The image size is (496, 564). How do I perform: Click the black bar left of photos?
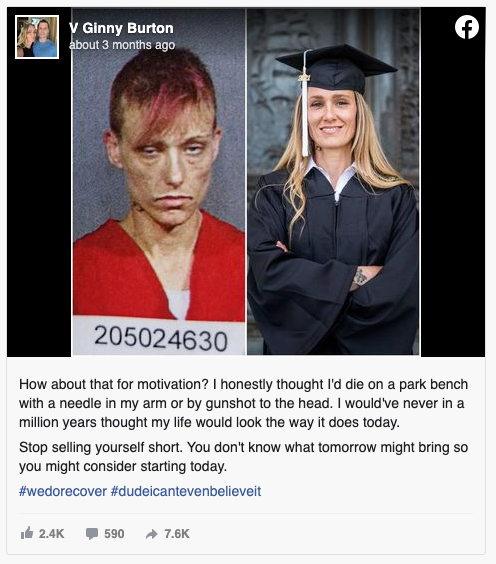coord(39,209)
